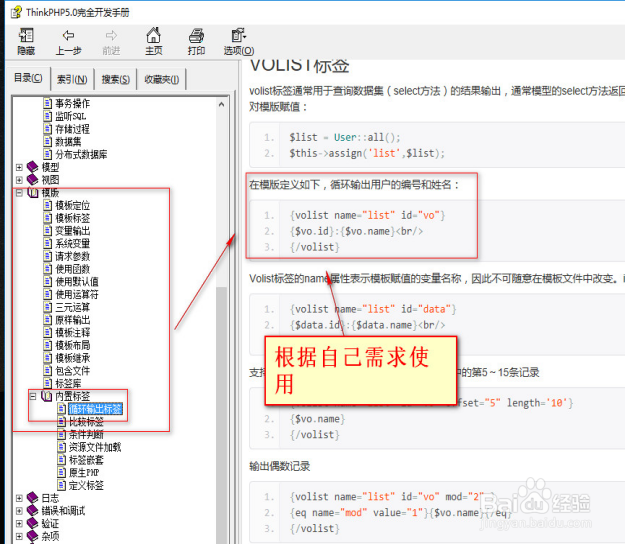Select the 监听SQL topic
625x544 pixels.
click(x=71, y=116)
